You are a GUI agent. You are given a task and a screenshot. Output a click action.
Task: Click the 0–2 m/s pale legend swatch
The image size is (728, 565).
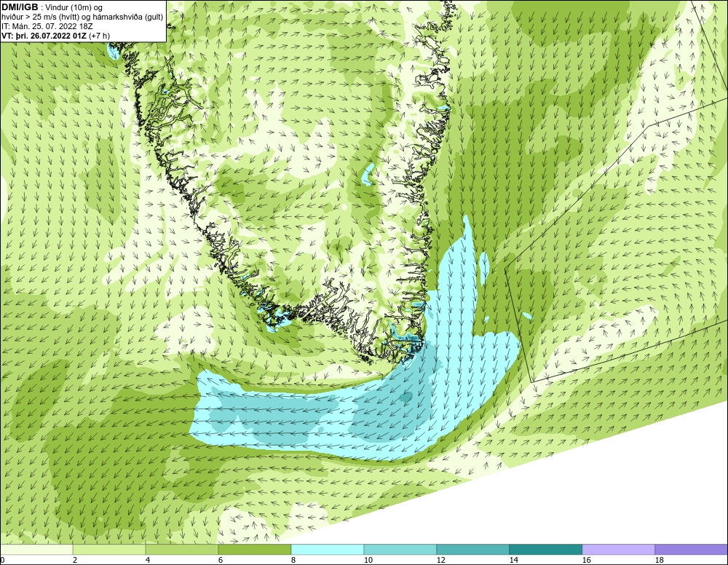pos(36,550)
